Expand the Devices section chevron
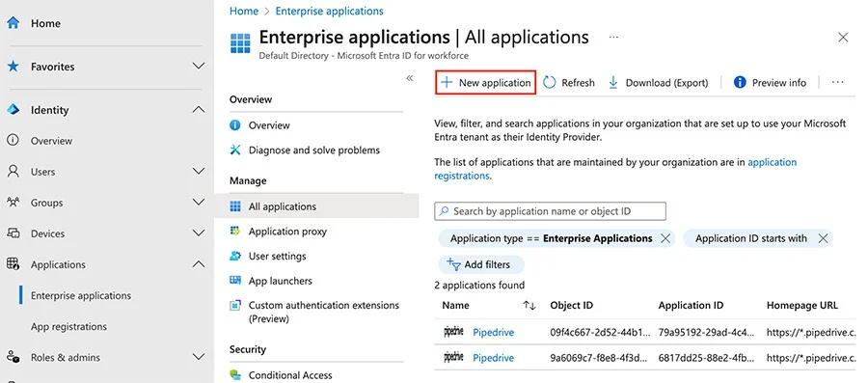This screenshot has height=383, width=868. [x=198, y=233]
